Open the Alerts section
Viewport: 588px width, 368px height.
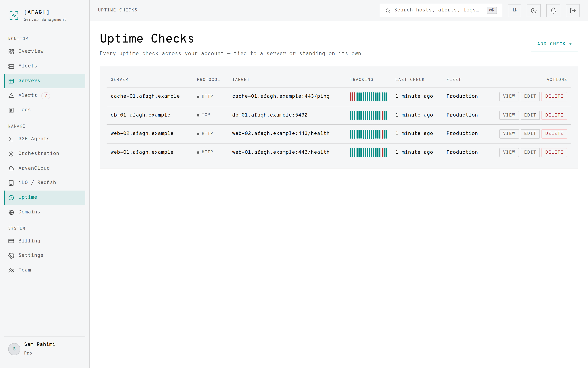tap(45, 95)
